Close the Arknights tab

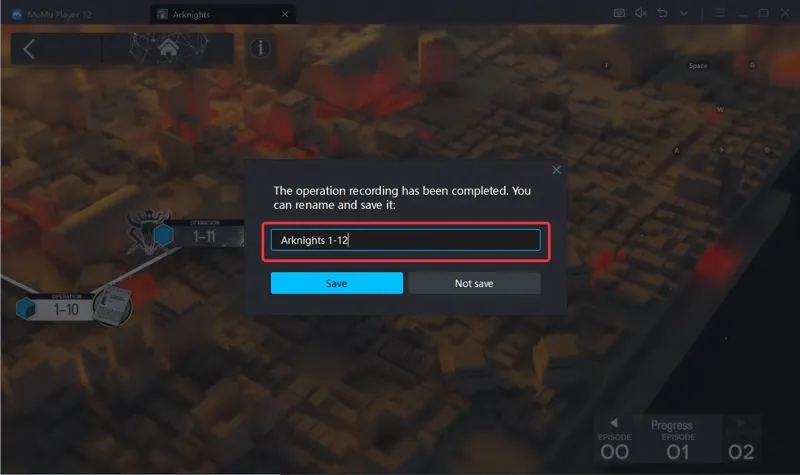[285, 14]
